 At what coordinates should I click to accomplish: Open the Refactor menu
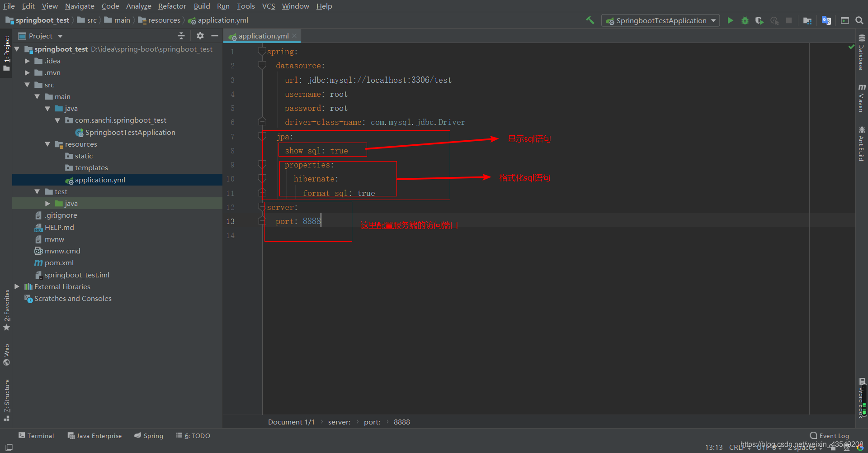[172, 6]
